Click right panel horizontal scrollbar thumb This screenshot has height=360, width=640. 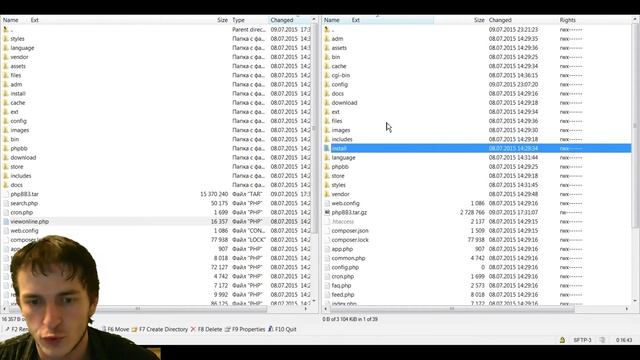pos(452,309)
